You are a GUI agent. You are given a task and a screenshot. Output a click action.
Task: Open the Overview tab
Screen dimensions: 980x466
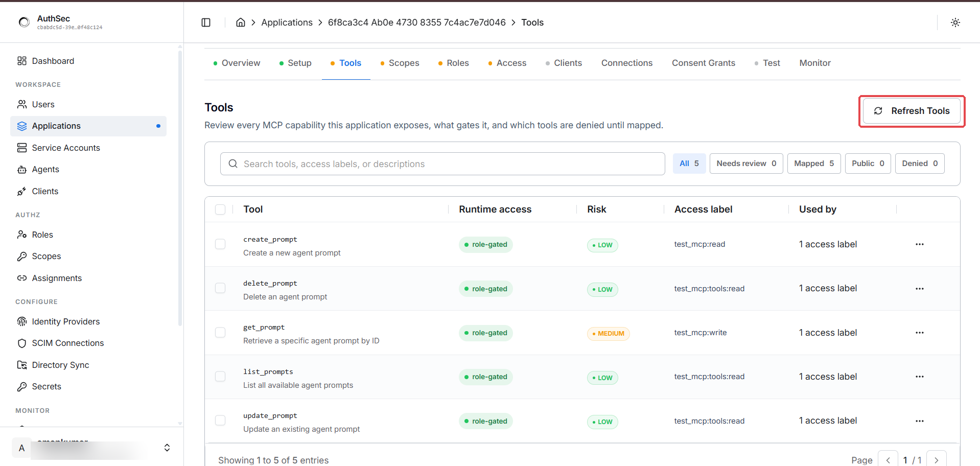(x=237, y=63)
